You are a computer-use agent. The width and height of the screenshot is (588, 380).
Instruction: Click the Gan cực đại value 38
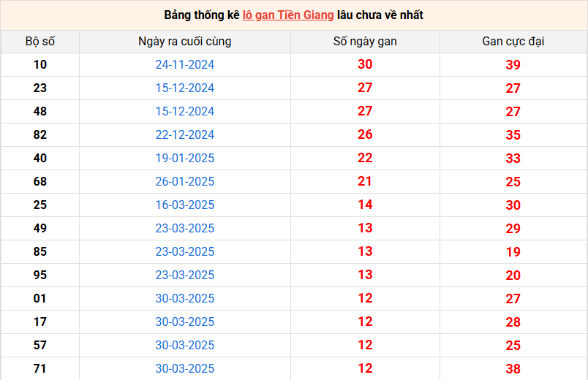pos(513,369)
